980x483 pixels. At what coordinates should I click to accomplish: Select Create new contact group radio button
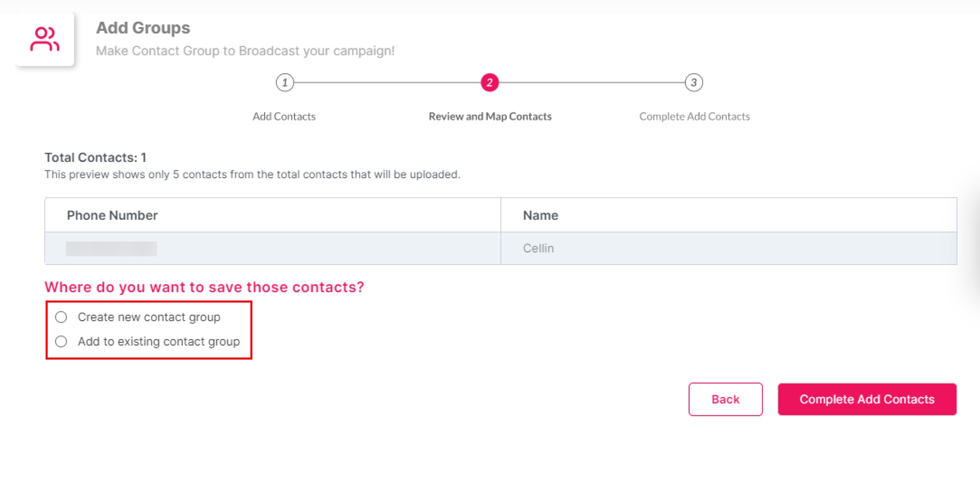(x=61, y=317)
